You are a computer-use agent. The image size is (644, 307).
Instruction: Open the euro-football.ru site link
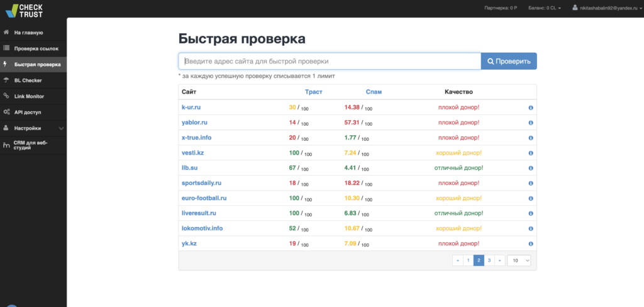click(204, 198)
